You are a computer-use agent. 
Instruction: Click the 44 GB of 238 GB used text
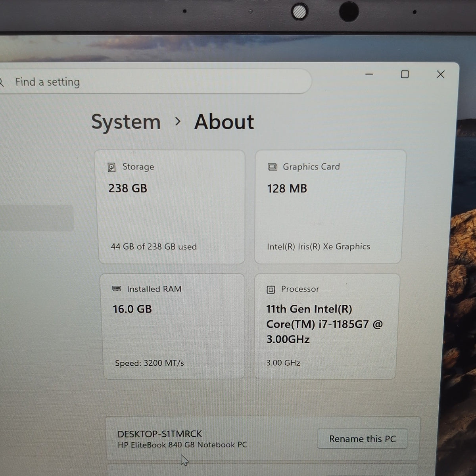154,246
